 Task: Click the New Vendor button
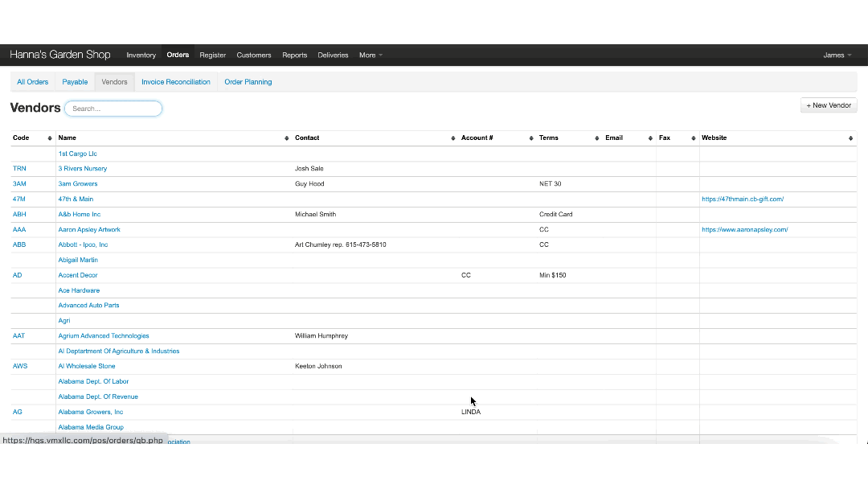click(829, 105)
